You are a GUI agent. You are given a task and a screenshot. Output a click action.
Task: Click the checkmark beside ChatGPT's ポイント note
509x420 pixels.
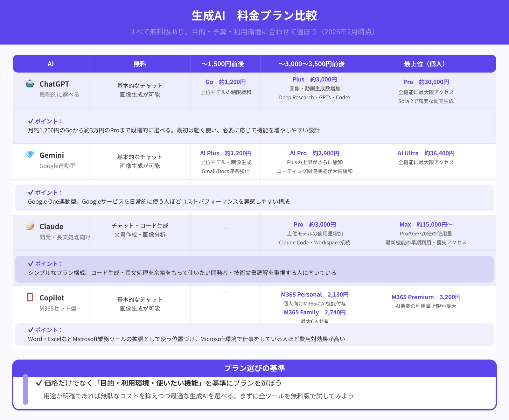[31, 121]
